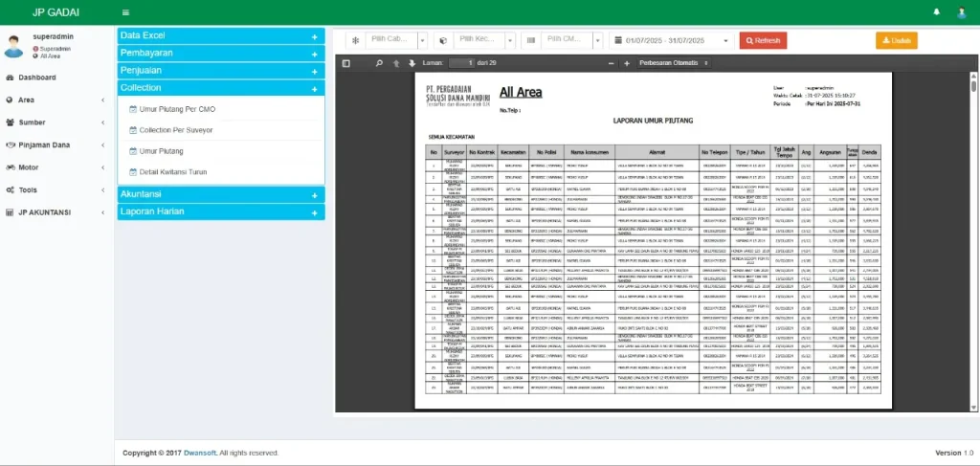Expand the Sumber sidebar menu
The image size is (980, 466).
(x=56, y=122)
